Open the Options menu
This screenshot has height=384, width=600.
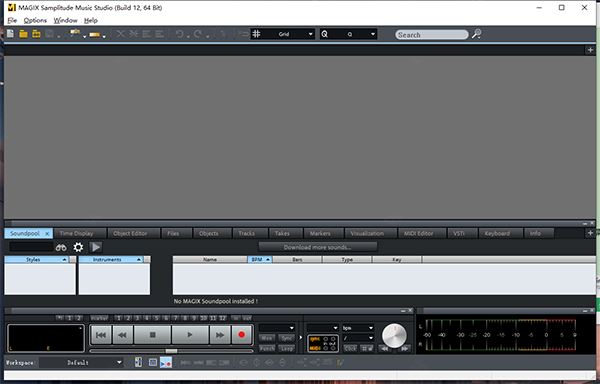click(x=35, y=20)
